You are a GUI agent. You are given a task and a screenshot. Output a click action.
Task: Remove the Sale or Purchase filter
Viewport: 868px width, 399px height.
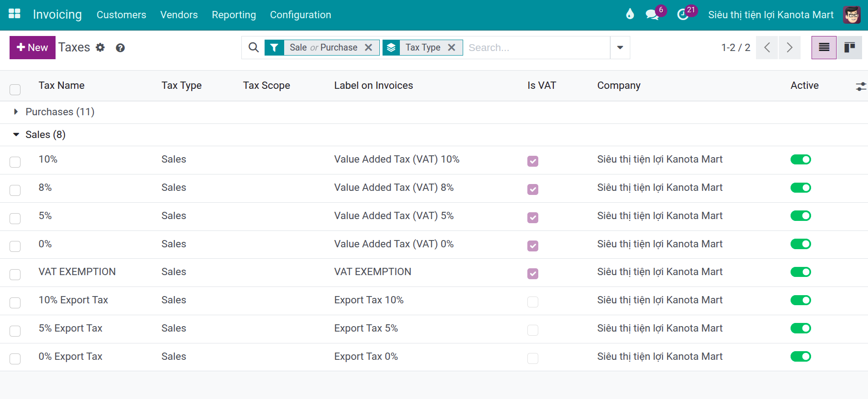[368, 47]
